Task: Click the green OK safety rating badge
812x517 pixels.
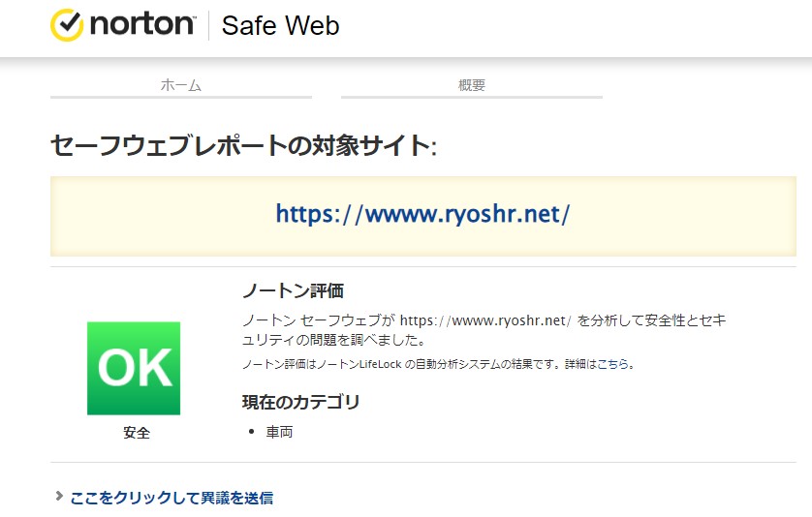Action: 134,368
